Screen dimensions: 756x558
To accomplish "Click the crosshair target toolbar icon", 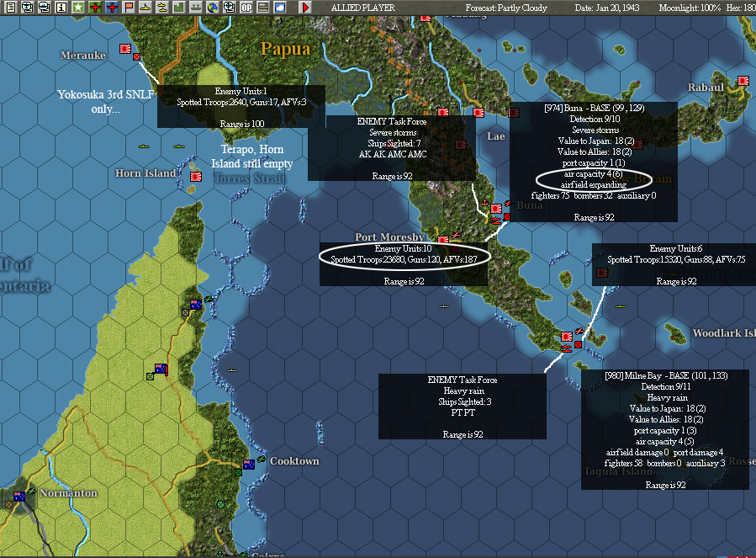I will click(x=230, y=8).
